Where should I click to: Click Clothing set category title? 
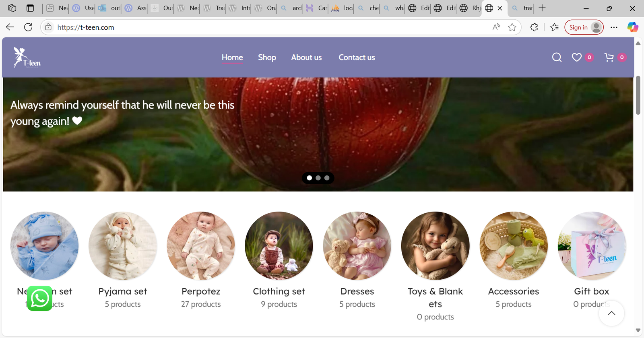tap(279, 291)
